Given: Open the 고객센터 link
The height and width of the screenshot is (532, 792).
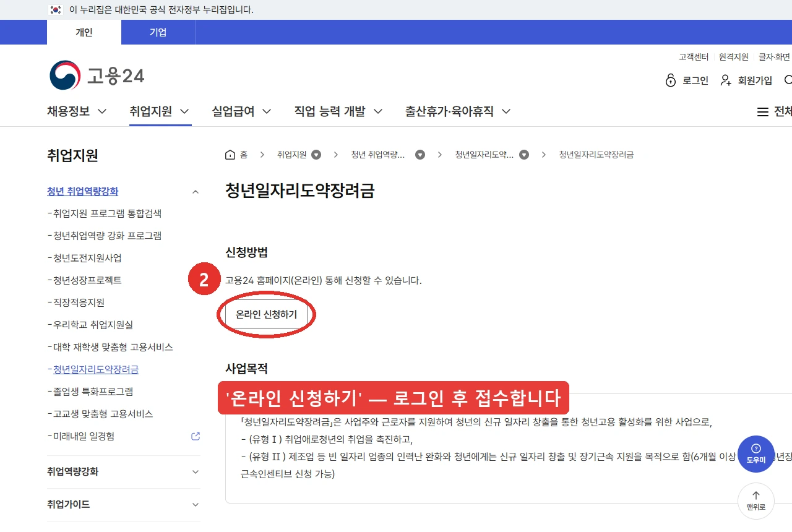Looking at the screenshot, I should pyautogui.click(x=694, y=57).
